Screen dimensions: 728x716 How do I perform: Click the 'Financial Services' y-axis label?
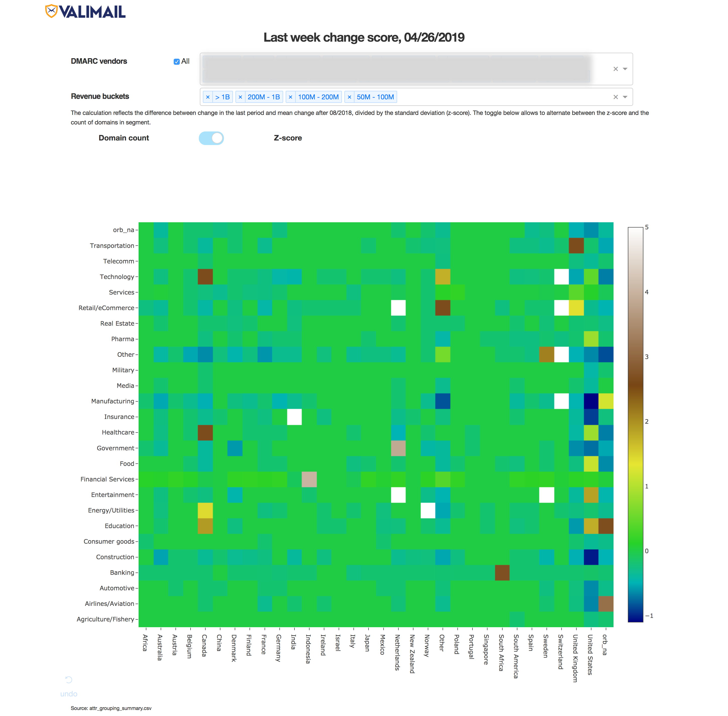pos(107,479)
